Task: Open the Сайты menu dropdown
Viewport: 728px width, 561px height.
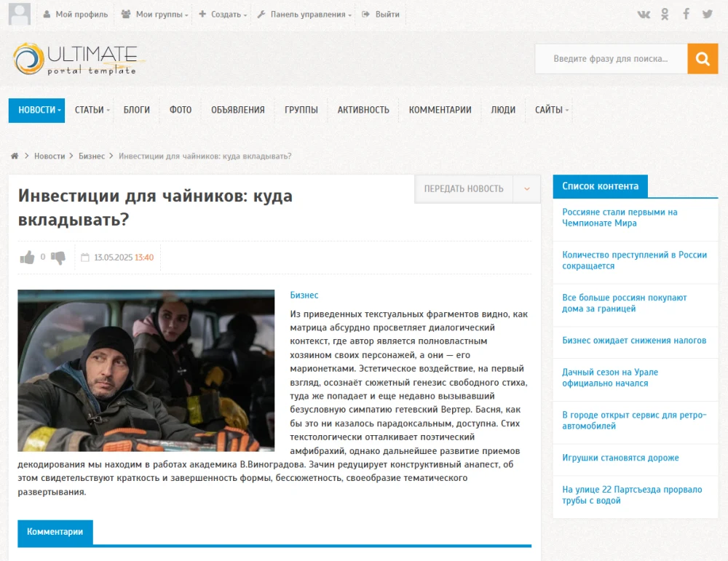Action: point(551,110)
